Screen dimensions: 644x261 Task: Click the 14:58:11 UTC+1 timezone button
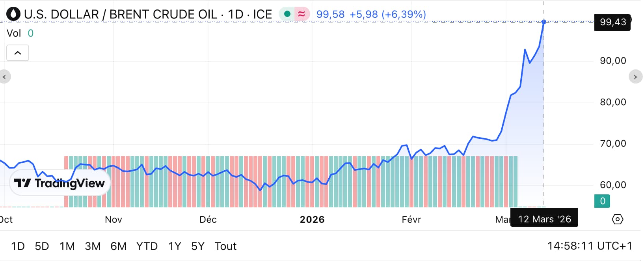pyautogui.click(x=590, y=246)
